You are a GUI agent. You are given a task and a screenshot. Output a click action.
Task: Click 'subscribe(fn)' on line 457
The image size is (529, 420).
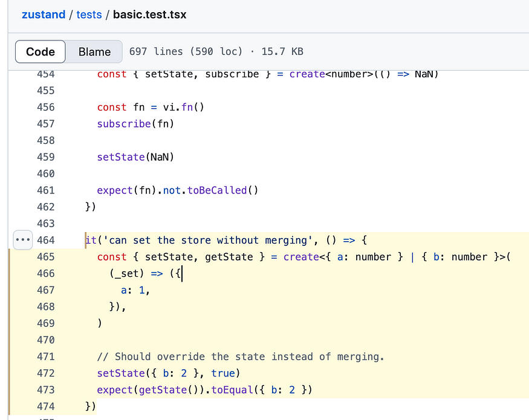(x=135, y=124)
